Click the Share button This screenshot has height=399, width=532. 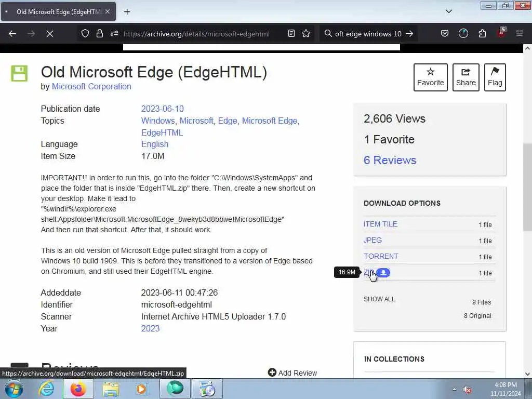(466, 77)
